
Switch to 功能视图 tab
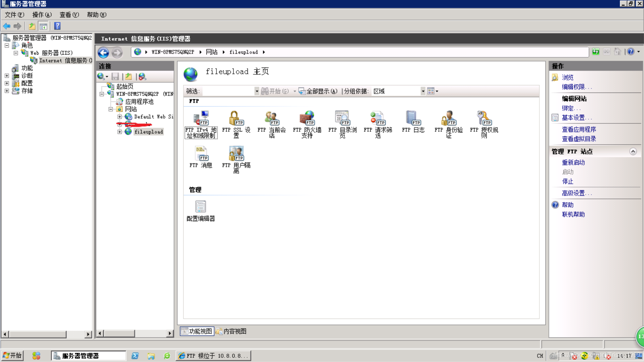197,331
